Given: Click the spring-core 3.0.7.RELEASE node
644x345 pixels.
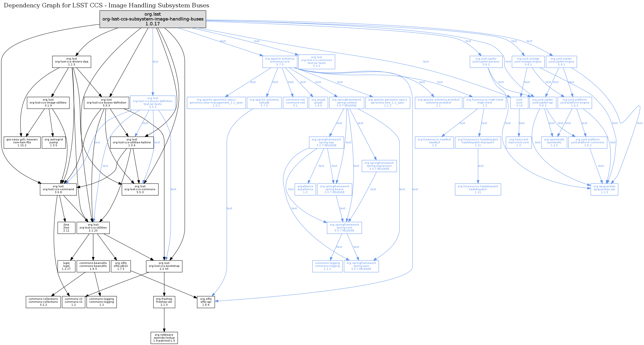Looking at the screenshot, I should point(344,228).
